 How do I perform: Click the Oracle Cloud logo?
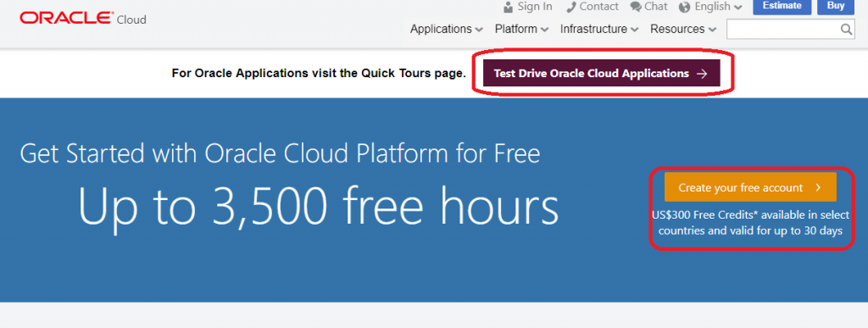click(83, 19)
